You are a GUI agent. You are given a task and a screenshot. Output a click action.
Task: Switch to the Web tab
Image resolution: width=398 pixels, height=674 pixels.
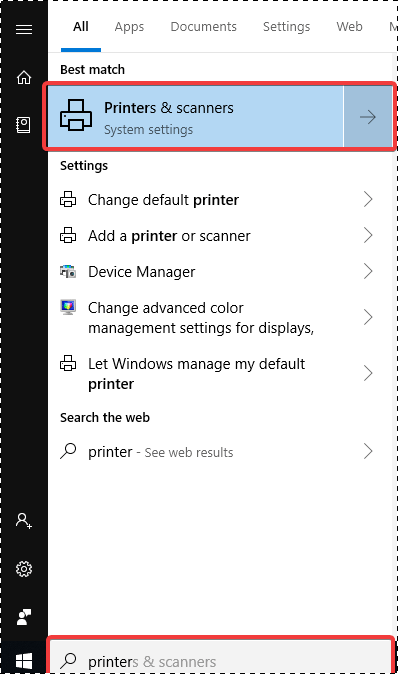pyautogui.click(x=349, y=27)
